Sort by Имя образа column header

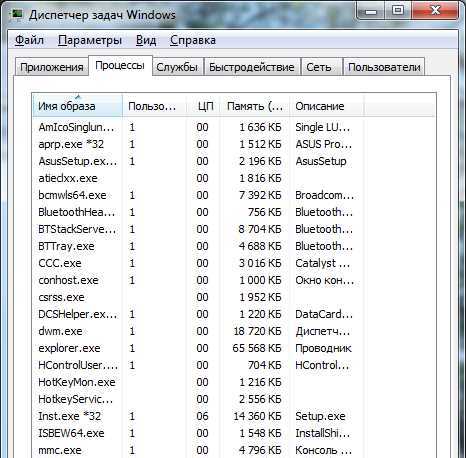click(77, 106)
